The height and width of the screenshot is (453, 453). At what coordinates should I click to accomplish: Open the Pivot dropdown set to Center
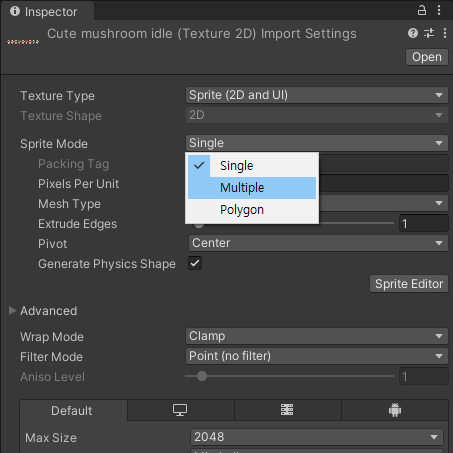click(x=318, y=243)
